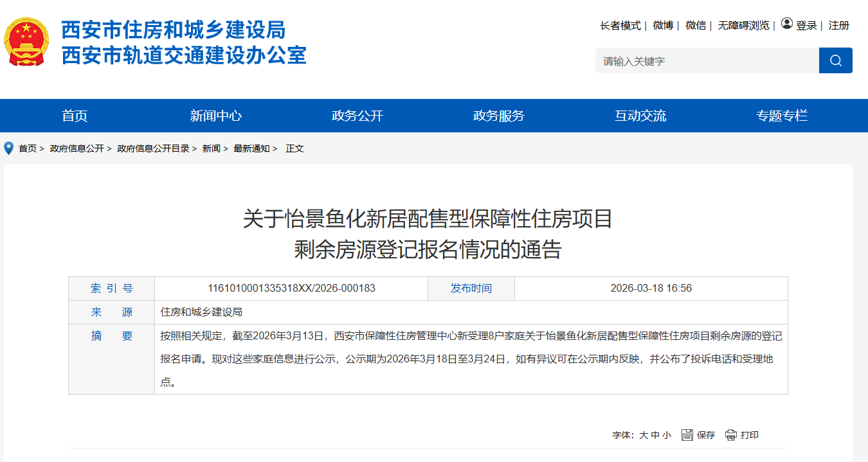Set font size to 小

[666, 436]
